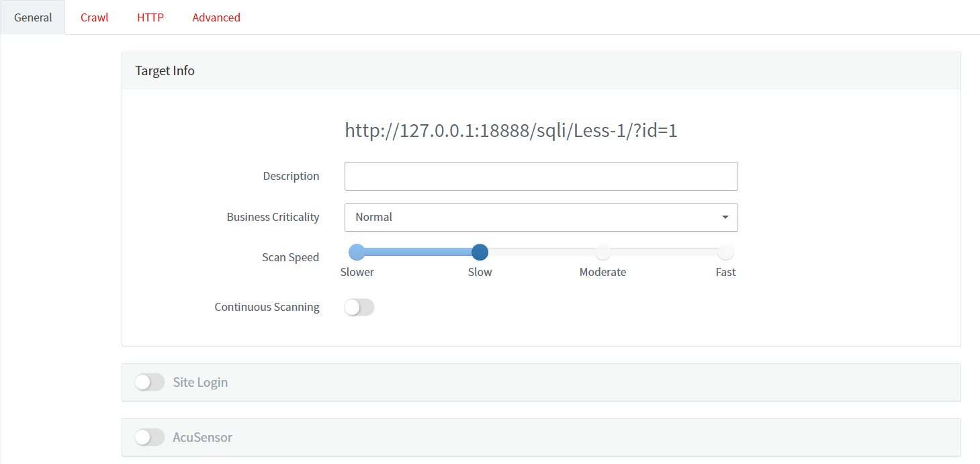This screenshot has width=980, height=464.
Task: Set scan speed slider to Slower stop
Action: coord(357,252)
